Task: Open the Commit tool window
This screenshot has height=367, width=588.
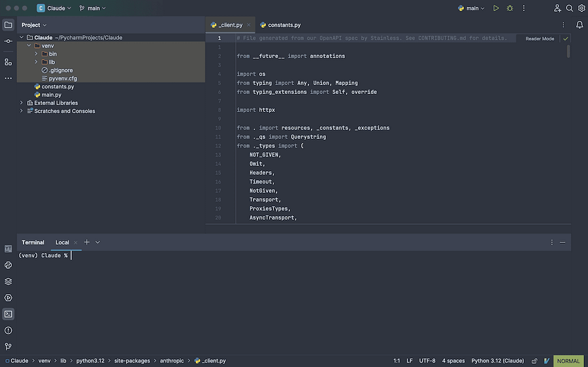Action: pyautogui.click(x=8, y=41)
